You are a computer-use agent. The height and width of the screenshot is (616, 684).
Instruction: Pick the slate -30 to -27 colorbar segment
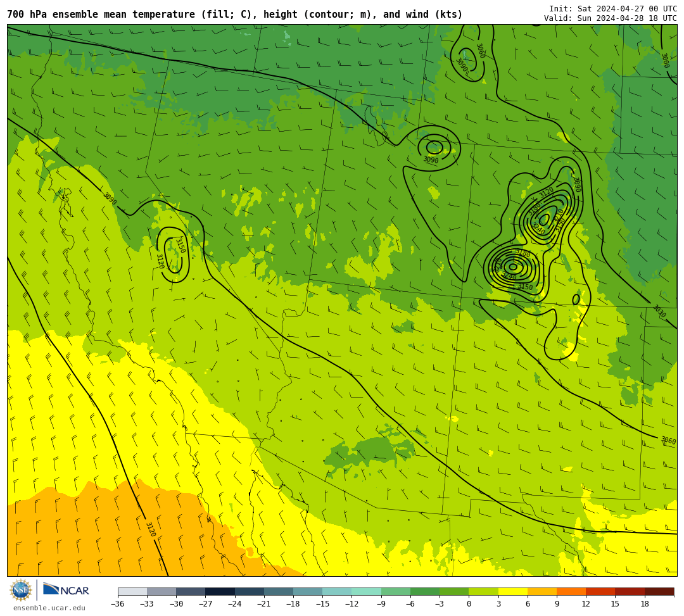[x=191, y=591]
